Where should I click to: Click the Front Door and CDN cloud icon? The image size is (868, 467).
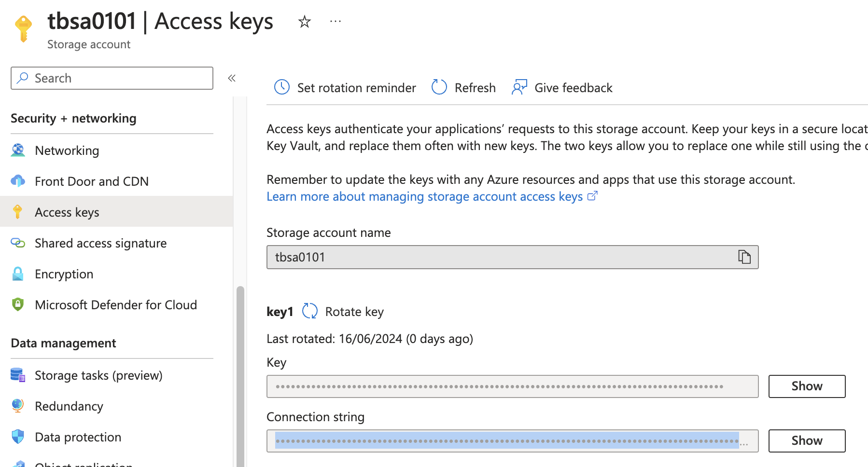pos(18,181)
